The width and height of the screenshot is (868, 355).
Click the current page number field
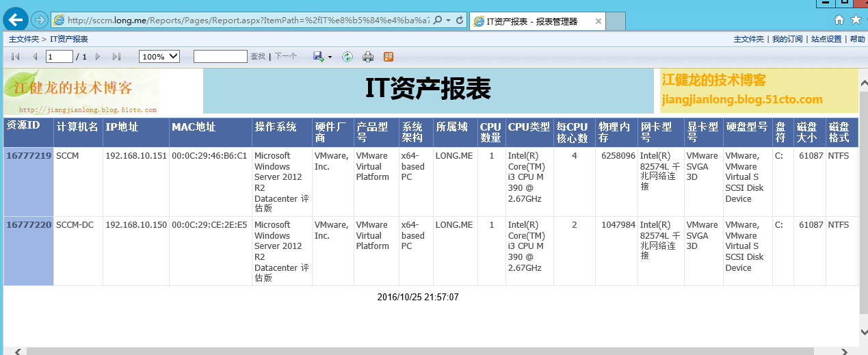[x=60, y=57]
